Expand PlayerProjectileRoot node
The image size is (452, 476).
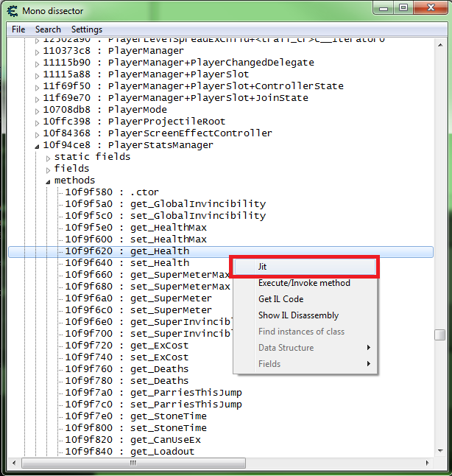coord(37,123)
